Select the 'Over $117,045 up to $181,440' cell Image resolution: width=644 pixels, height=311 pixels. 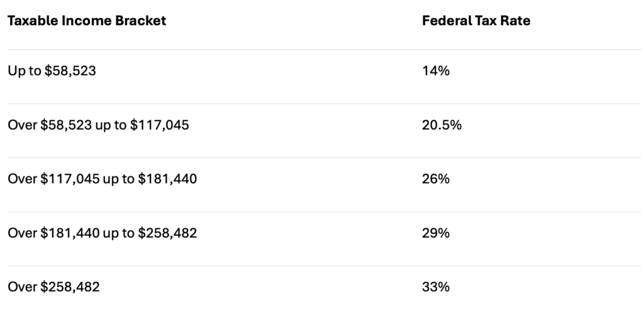coord(103,180)
